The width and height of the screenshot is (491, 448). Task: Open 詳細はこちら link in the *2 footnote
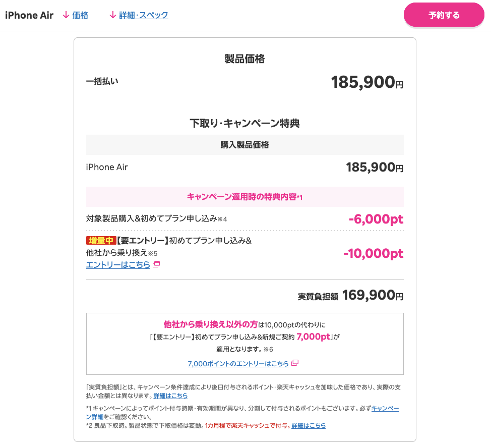pyautogui.click(x=309, y=425)
